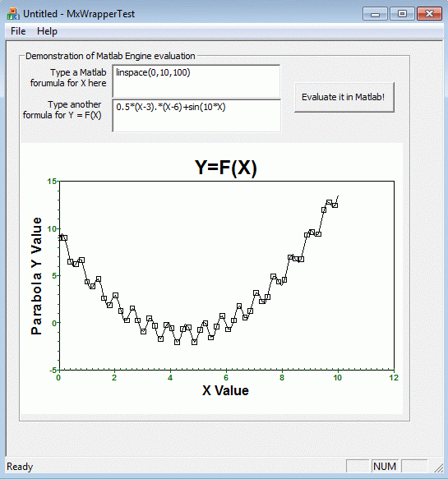The height and width of the screenshot is (479, 448).
Task: Click the y-axis tick label 10
Action: tap(52, 228)
